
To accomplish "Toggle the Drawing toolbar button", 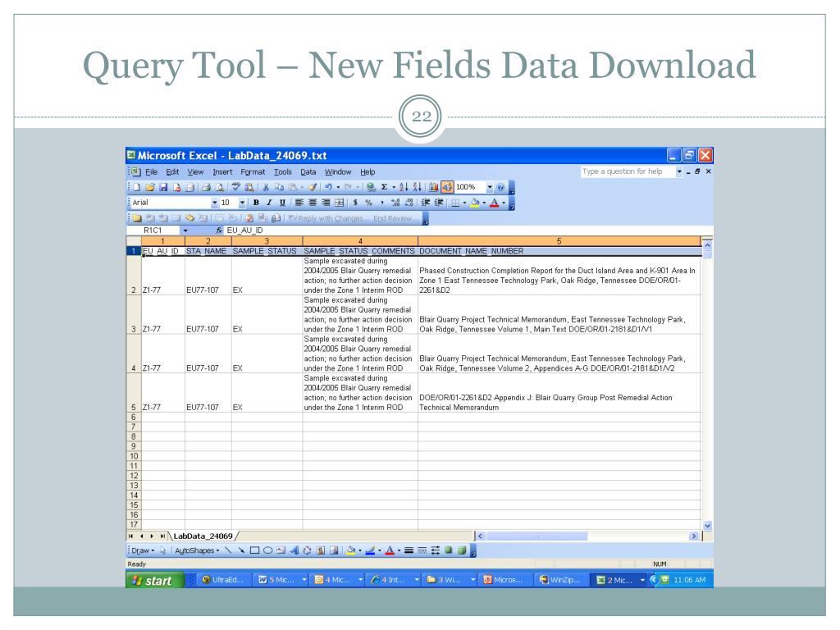I will pos(447,187).
